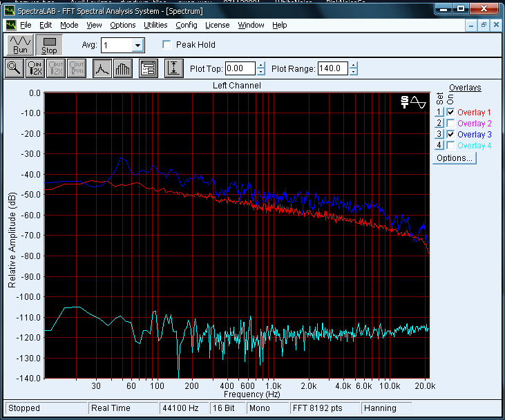Increase Plot Top with up arrow

coord(261,65)
